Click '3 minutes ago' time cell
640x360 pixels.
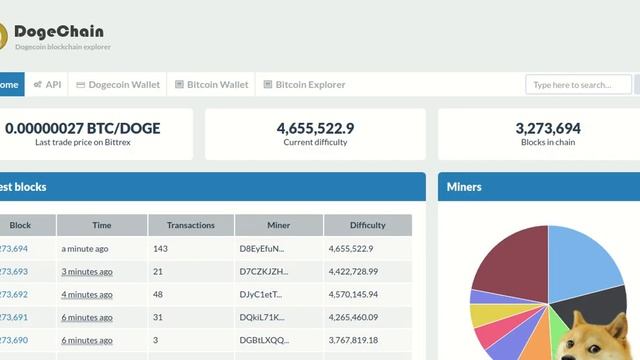87,271
